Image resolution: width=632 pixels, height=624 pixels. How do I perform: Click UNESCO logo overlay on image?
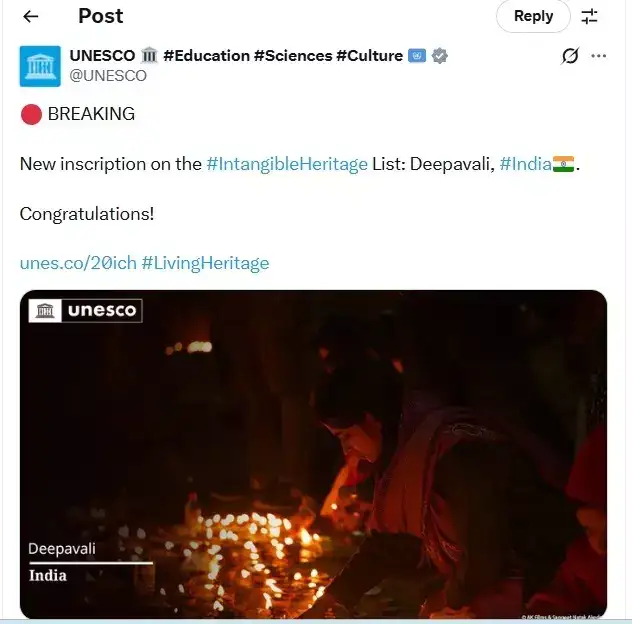point(86,311)
